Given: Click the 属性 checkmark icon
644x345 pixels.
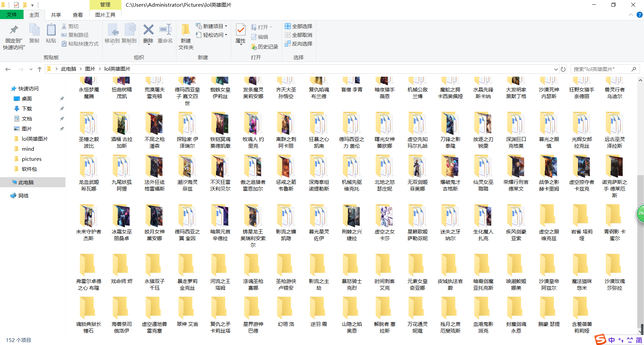Looking at the screenshot, I should tap(240, 29).
